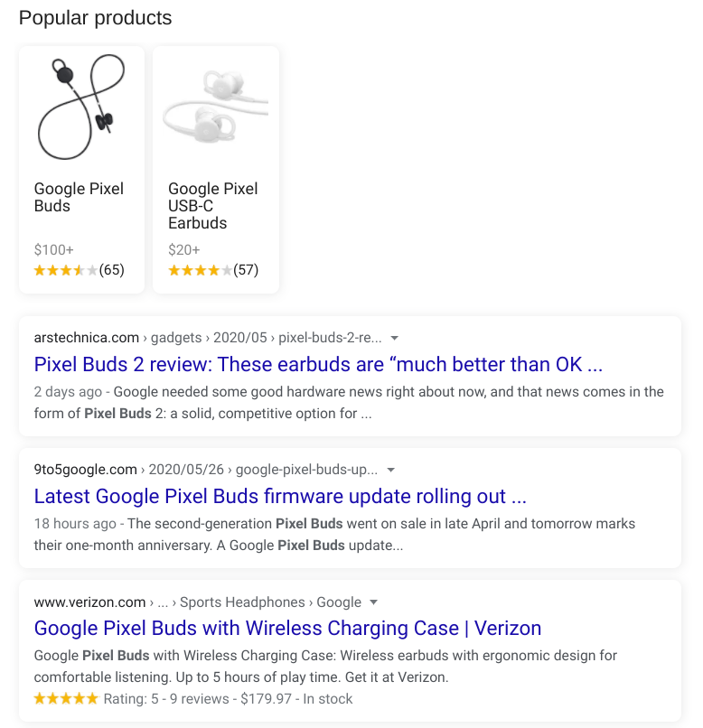703x728 pixels.
Task: Expand the verizon.com result dropdown arrow
Action: coord(373,602)
